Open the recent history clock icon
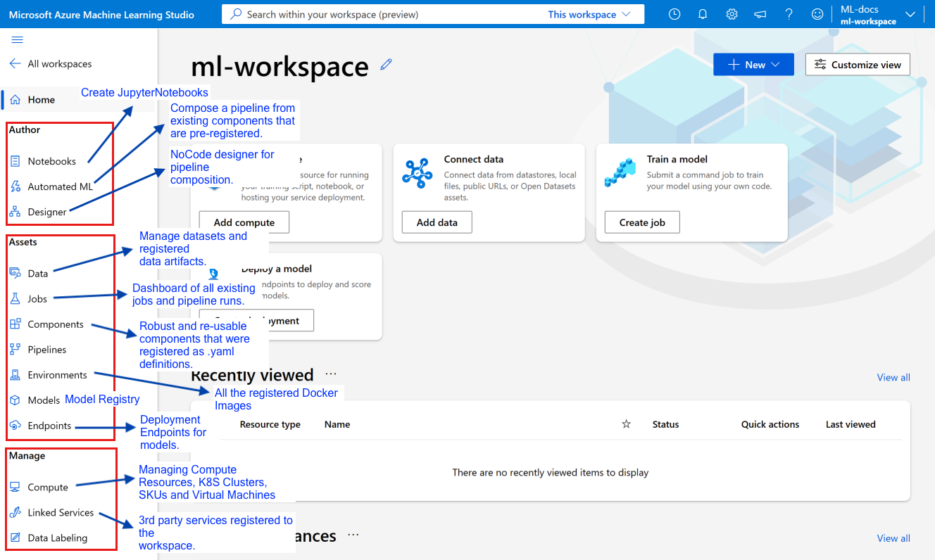 674,14
